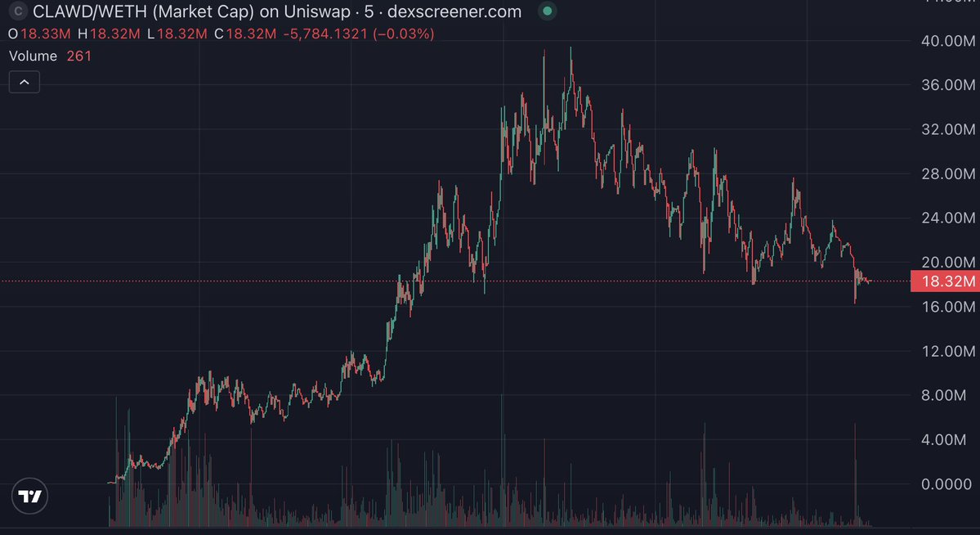
Task: Click the 0.0000 axis label
Action: coord(946,484)
